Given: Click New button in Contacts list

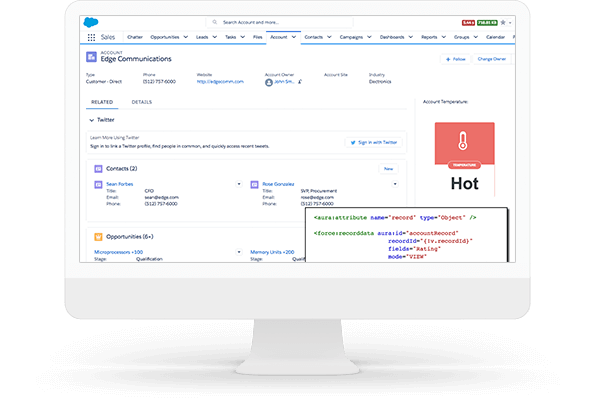Looking at the screenshot, I should (x=388, y=169).
